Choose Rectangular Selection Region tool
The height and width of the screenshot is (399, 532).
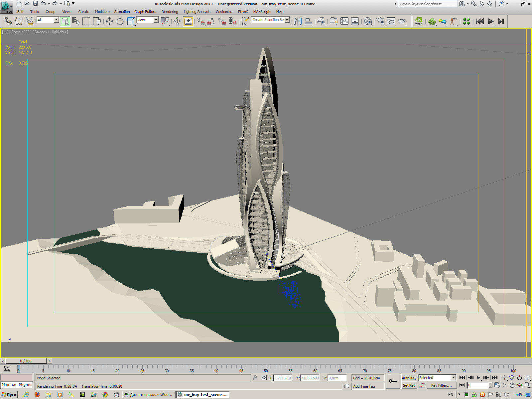(86, 21)
